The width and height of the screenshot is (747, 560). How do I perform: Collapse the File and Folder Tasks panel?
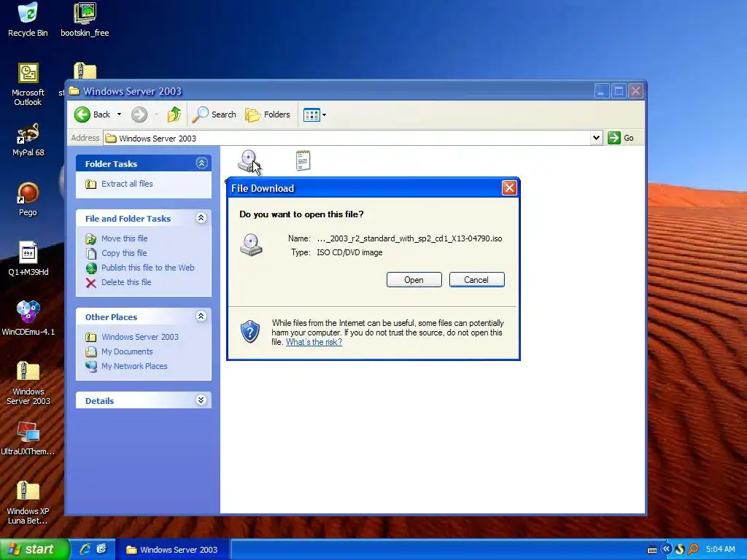pos(201,218)
